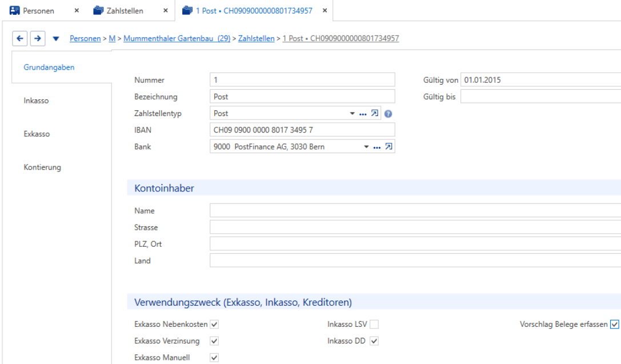Viewport: 621px width, 364px height.
Task: Enable the Inkasso LSV checkbox
Action: pos(374,325)
